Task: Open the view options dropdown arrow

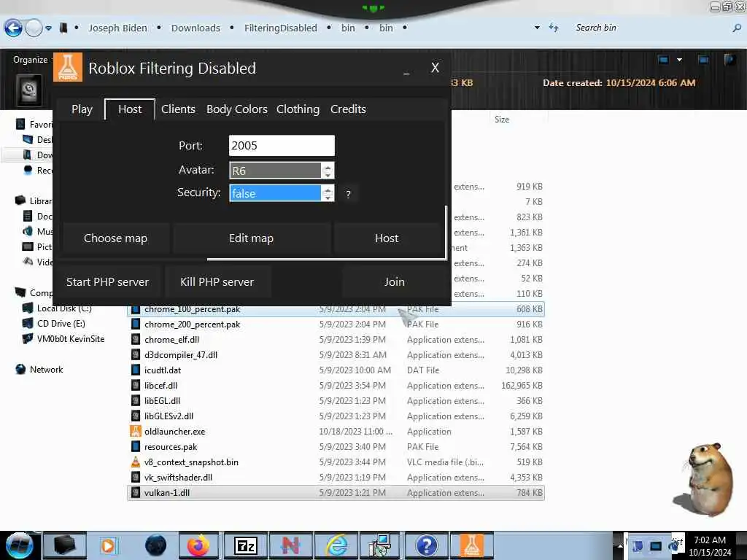Action: [x=679, y=60]
